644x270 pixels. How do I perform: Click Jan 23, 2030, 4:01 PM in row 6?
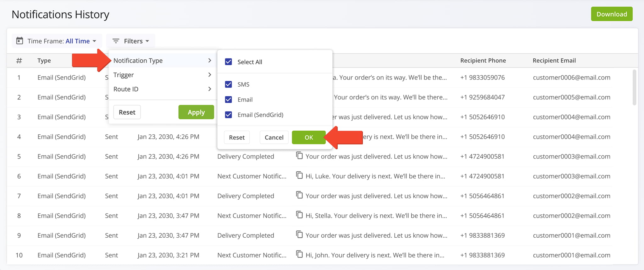pos(168,176)
